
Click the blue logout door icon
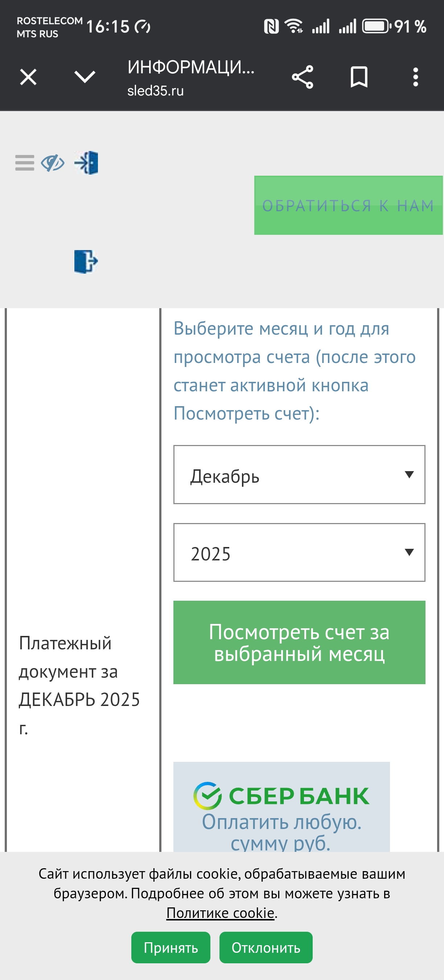click(x=86, y=261)
